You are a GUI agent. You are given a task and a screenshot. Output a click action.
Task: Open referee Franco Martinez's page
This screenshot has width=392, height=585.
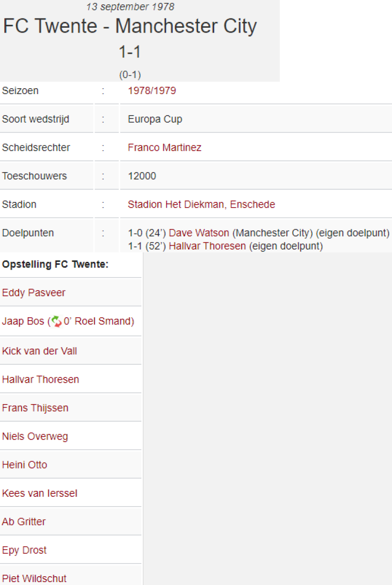pos(164,148)
